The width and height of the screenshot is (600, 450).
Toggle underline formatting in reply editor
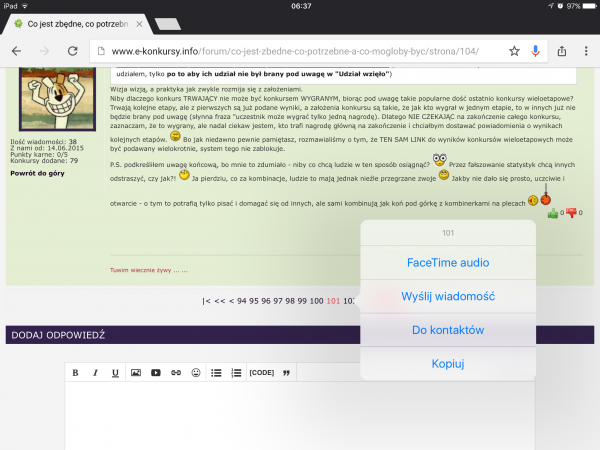pos(115,373)
